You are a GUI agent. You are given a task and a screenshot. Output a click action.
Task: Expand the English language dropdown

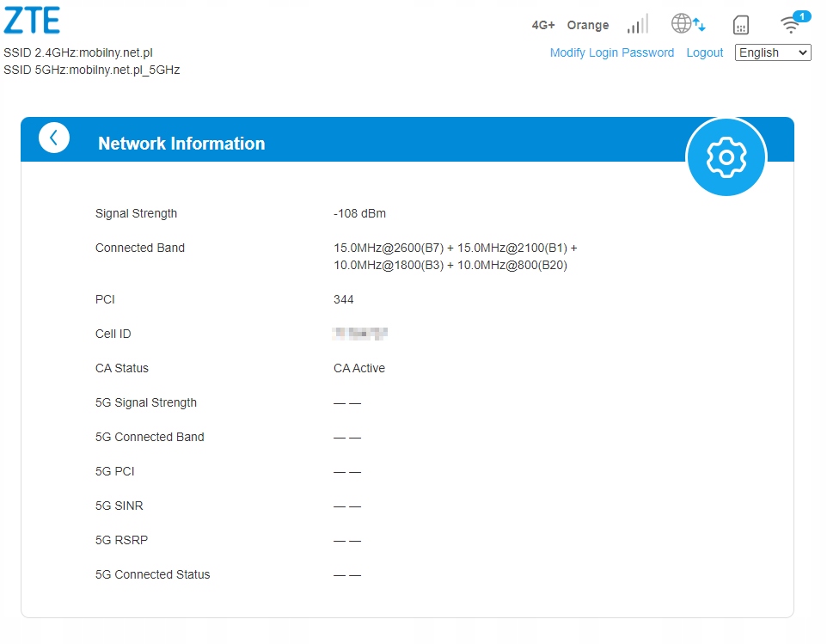[773, 52]
